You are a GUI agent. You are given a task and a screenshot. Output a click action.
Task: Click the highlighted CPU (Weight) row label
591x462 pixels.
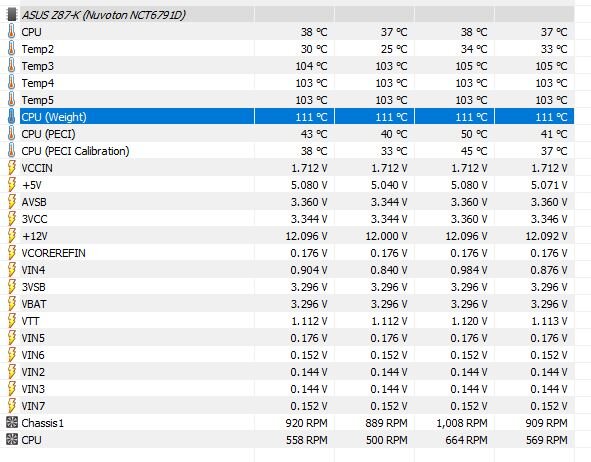(54, 117)
